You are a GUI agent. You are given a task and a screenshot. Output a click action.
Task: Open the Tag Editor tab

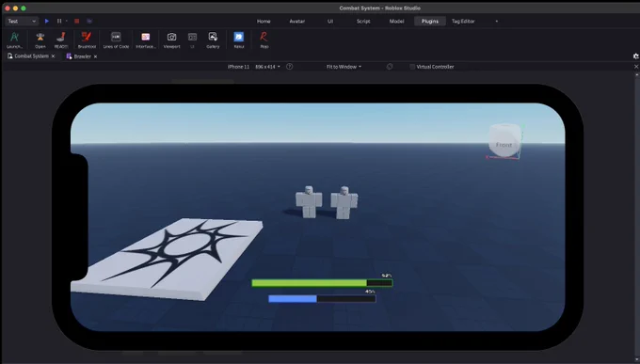[x=463, y=22]
